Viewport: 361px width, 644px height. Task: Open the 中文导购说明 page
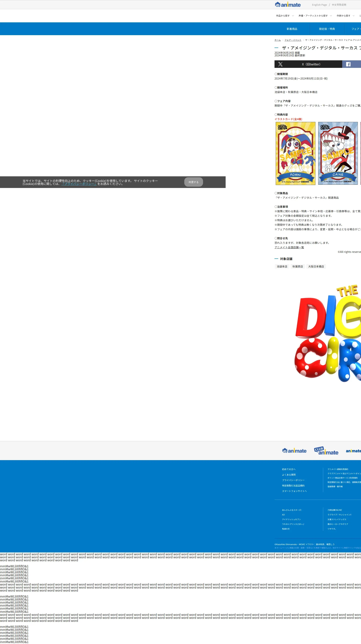pos(339,5)
